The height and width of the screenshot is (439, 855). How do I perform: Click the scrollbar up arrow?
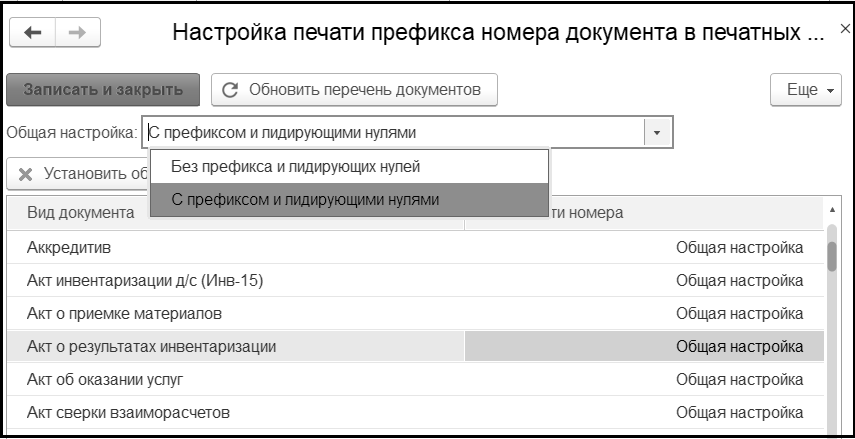coord(832,211)
